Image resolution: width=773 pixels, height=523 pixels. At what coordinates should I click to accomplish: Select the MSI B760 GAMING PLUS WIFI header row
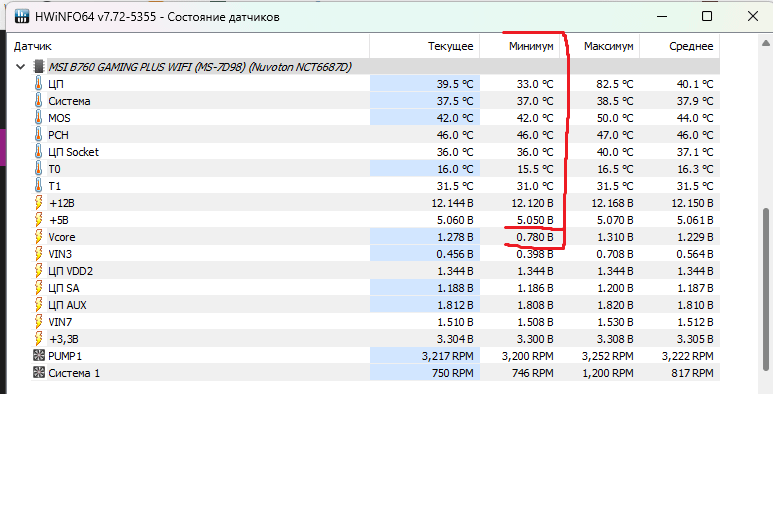coord(375,67)
